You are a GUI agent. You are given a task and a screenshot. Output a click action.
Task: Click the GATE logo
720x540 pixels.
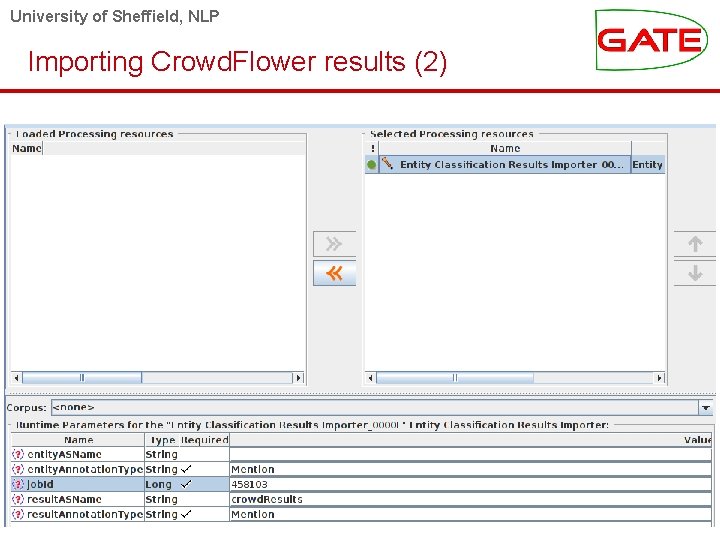pyautogui.click(x=651, y=40)
